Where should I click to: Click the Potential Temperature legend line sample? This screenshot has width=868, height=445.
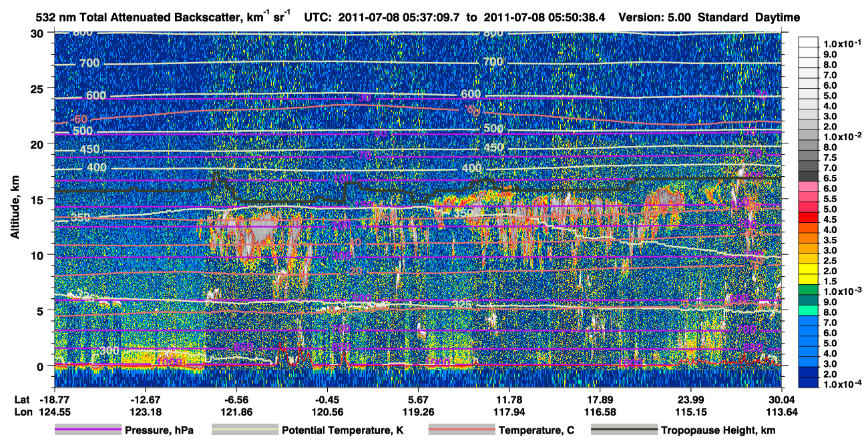tap(245, 430)
